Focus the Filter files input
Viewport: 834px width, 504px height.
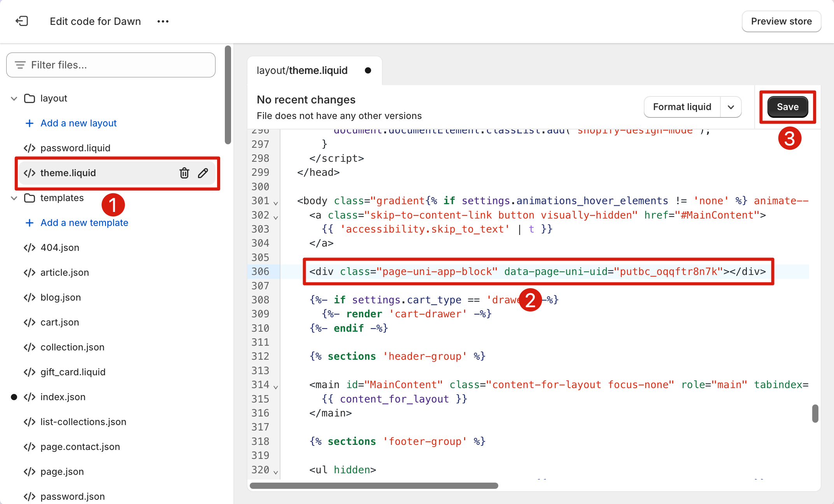point(111,65)
